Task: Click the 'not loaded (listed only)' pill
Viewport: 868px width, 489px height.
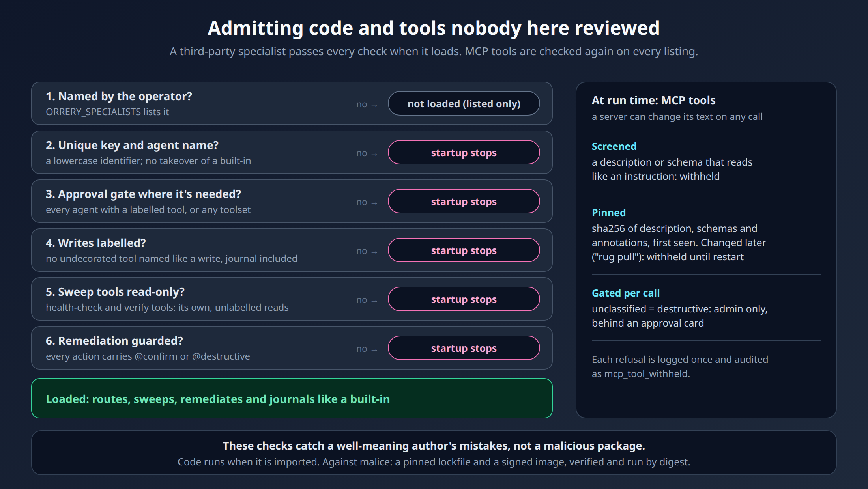Action: [x=464, y=103]
